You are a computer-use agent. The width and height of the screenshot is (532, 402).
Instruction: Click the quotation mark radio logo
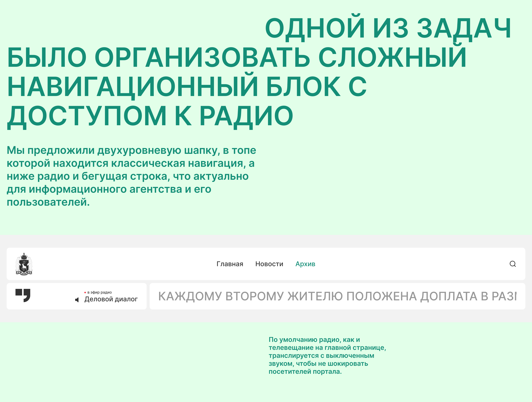click(x=23, y=295)
